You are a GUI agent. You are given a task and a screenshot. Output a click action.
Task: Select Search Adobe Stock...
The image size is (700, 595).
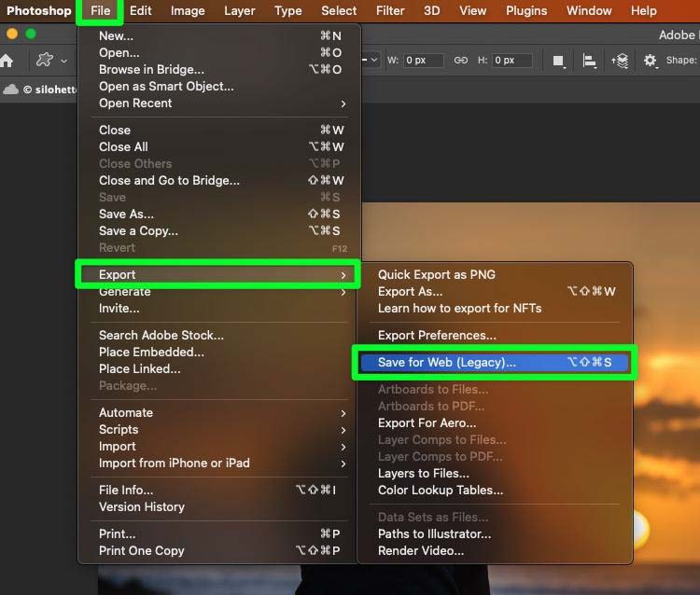click(x=218, y=336)
